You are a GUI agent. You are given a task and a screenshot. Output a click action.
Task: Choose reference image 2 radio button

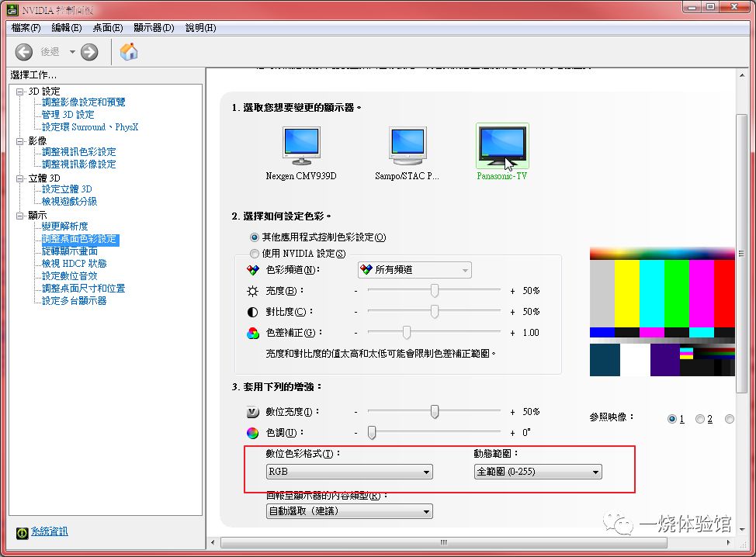(x=700, y=419)
